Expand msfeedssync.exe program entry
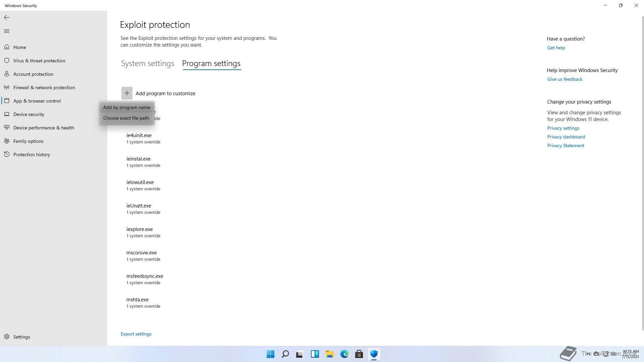Image resolution: width=644 pixels, height=362 pixels. coord(145,279)
